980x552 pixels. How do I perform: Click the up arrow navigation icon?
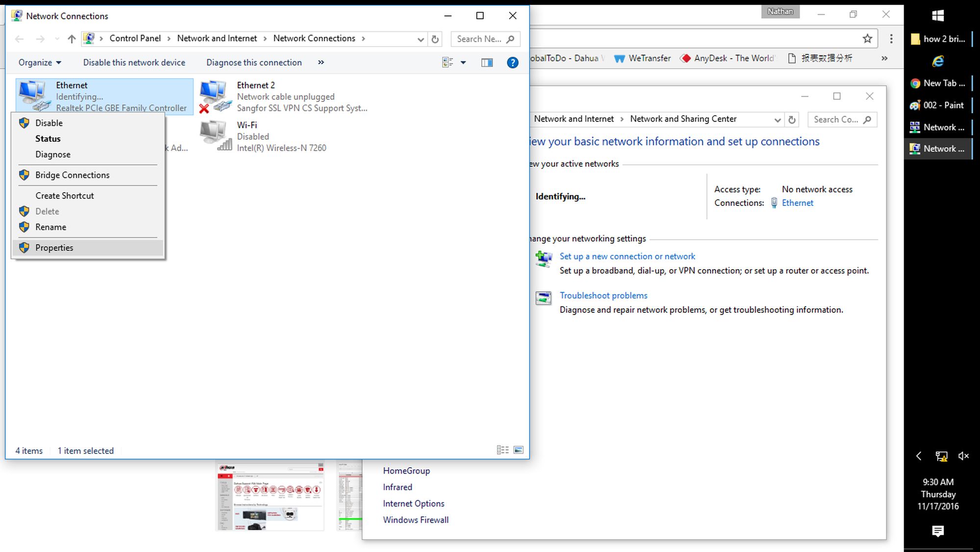pyautogui.click(x=72, y=39)
